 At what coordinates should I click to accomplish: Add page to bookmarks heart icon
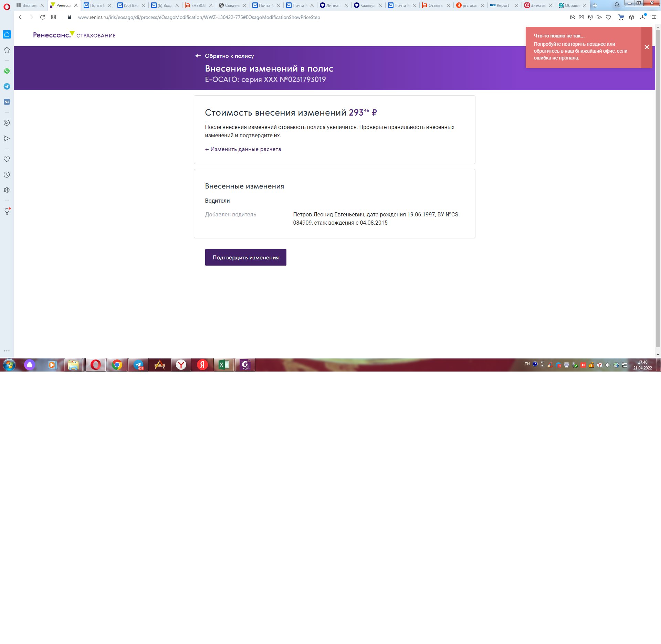pos(608,17)
